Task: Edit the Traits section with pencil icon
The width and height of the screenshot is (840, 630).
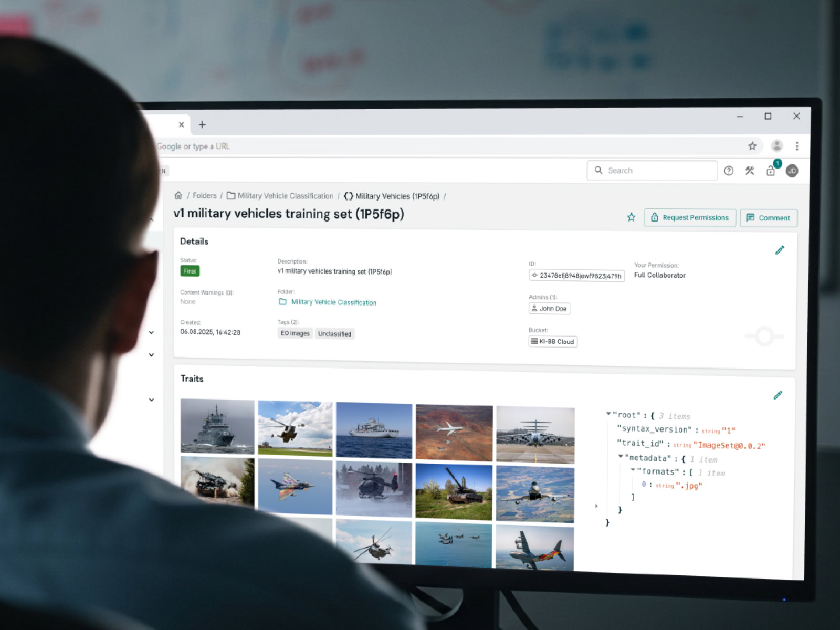Action: [778, 395]
